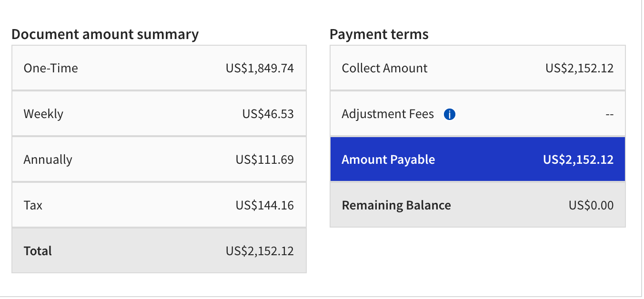Click the Adjustment Fees label text
Image resolution: width=644 pixels, height=299 pixels.
coord(388,114)
